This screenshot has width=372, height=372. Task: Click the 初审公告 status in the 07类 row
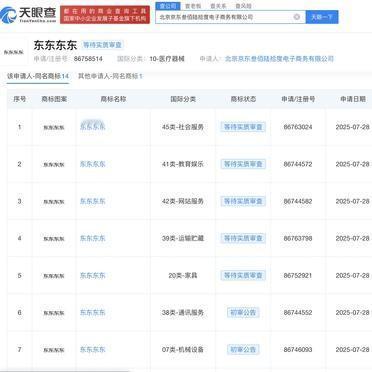(x=243, y=350)
